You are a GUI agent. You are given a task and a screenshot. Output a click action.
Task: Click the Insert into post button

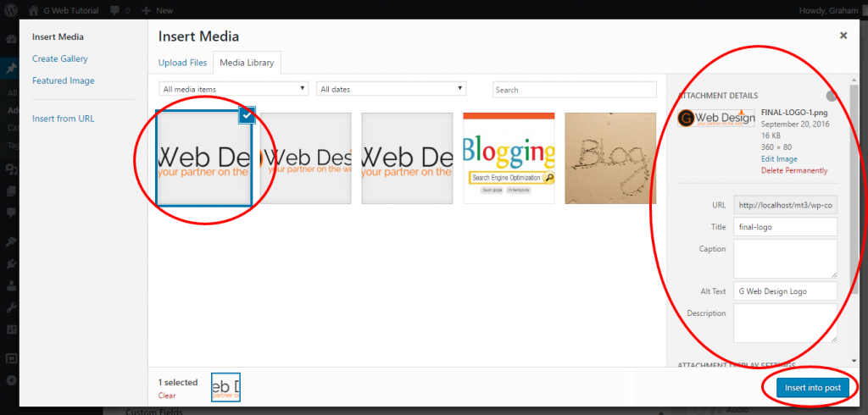click(812, 387)
